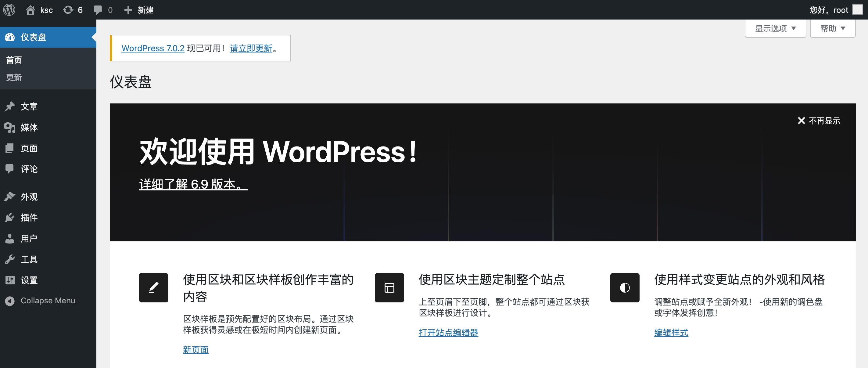The height and width of the screenshot is (368, 868).
Task: Click heading 使用样式变更站点的外观和风格
Action: (740, 280)
